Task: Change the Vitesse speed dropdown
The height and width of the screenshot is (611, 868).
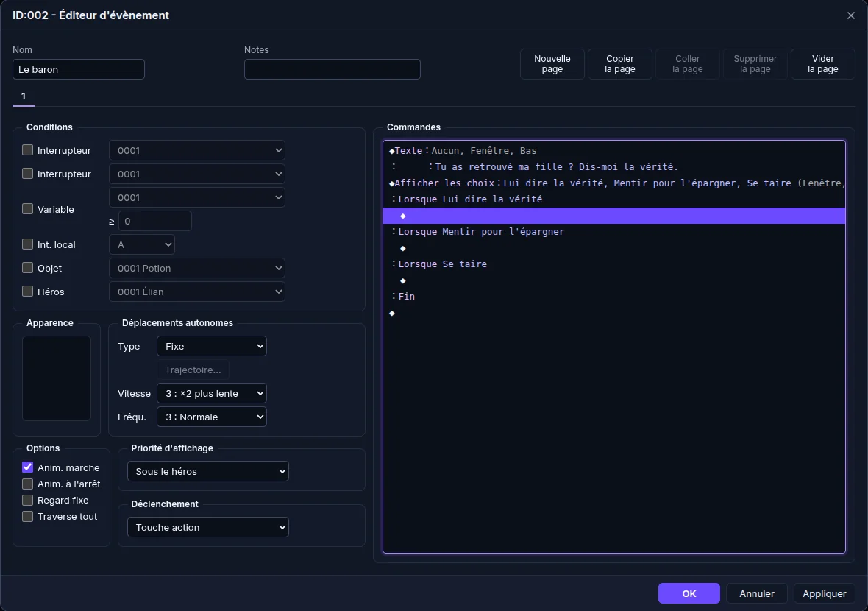Action: point(211,393)
